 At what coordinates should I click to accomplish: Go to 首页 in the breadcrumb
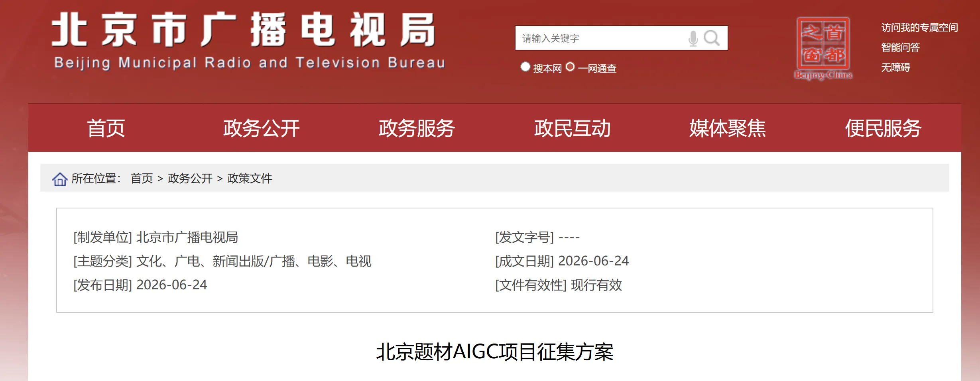142,178
